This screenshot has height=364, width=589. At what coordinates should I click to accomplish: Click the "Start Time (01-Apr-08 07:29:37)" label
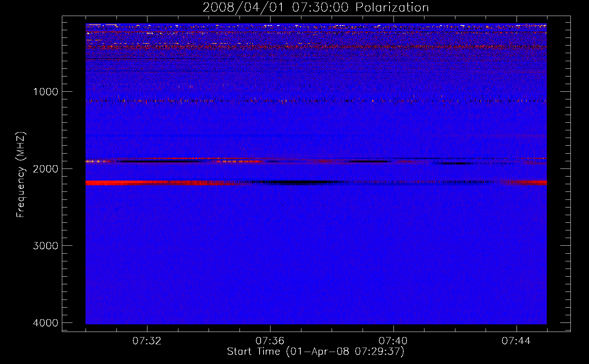[316, 352]
